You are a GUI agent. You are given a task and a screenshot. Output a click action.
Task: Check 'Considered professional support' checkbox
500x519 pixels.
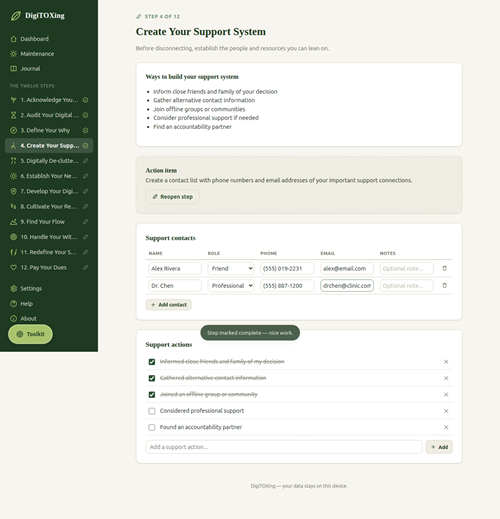pyautogui.click(x=152, y=411)
